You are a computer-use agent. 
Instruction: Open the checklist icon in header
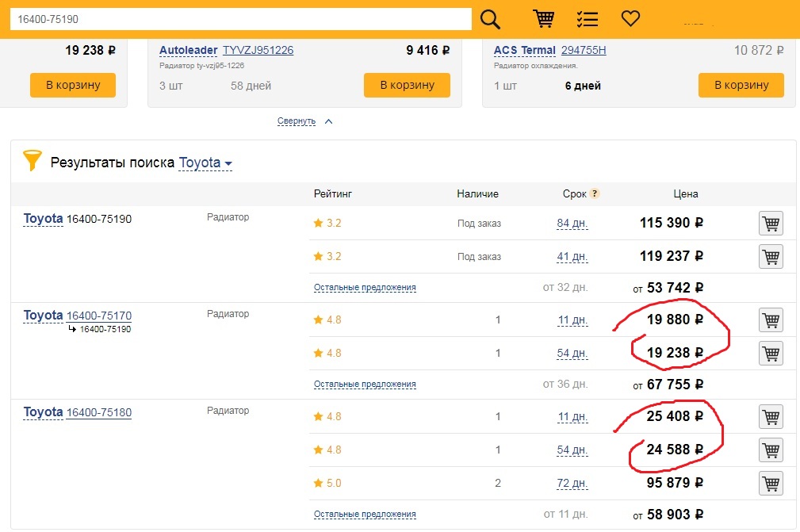pos(587,19)
